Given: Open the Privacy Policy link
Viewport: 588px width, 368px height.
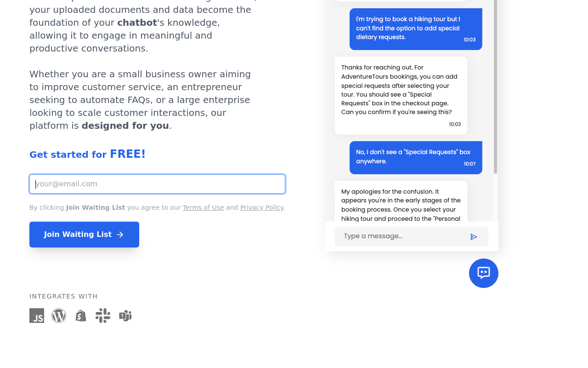Looking at the screenshot, I should (x=261, y=207).
